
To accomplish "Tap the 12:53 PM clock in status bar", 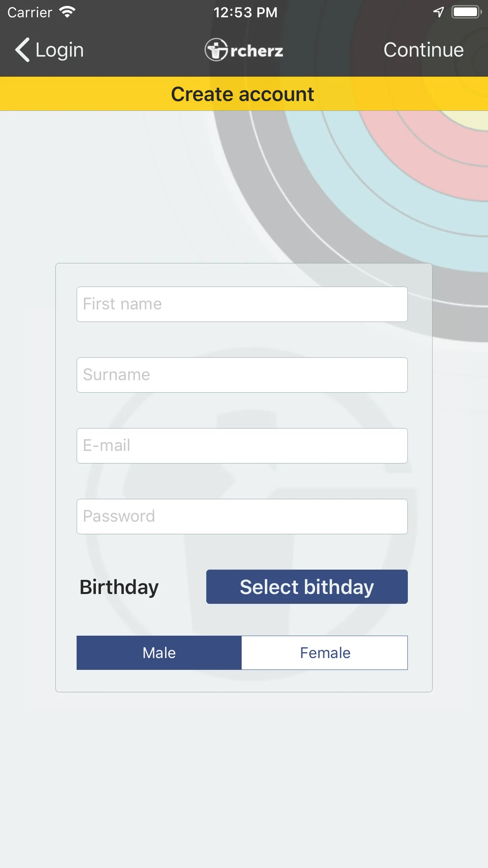I will click(245, 13).
